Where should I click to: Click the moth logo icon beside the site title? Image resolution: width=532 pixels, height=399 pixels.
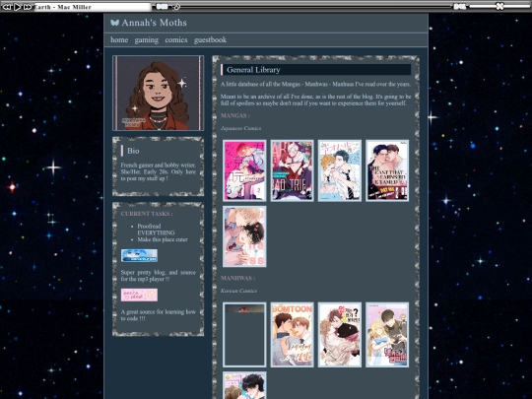(x=114, y=23)
